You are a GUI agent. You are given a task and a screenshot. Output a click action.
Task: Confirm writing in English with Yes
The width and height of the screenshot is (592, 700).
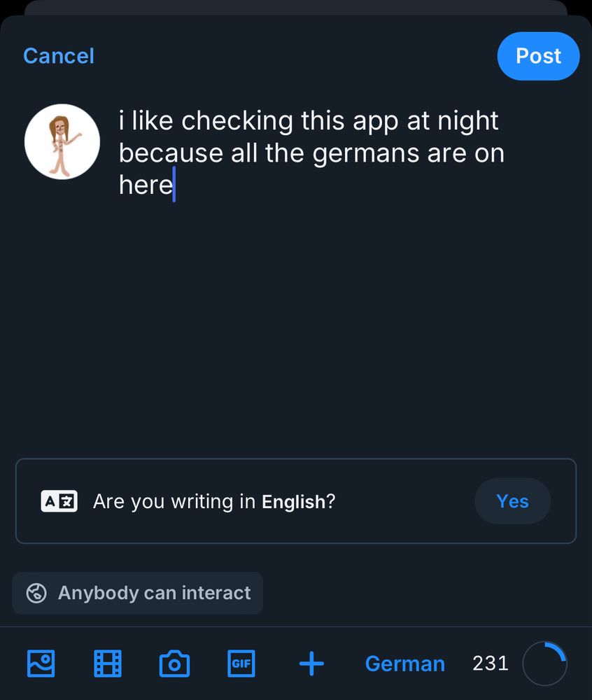tap(513, 501)
